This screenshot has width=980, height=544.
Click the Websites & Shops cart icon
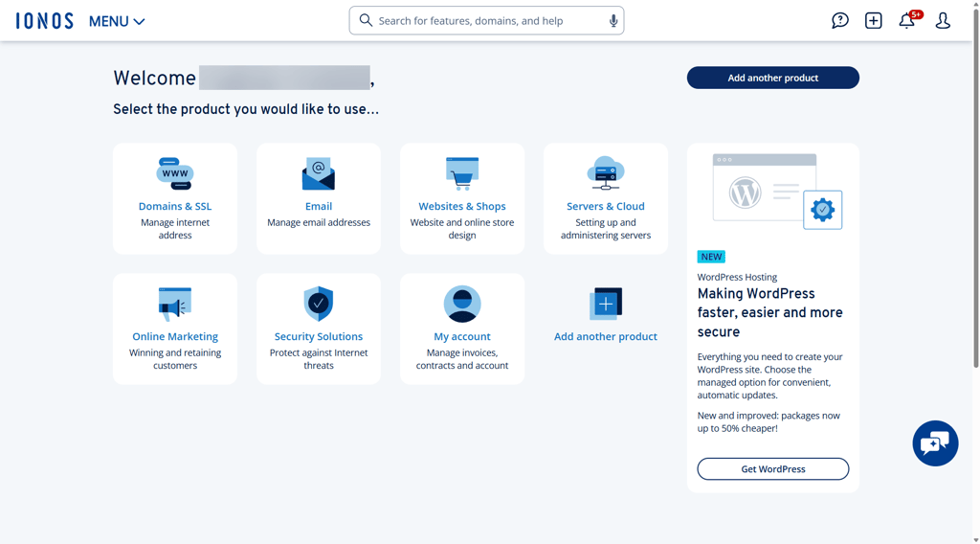click(462, 173)
